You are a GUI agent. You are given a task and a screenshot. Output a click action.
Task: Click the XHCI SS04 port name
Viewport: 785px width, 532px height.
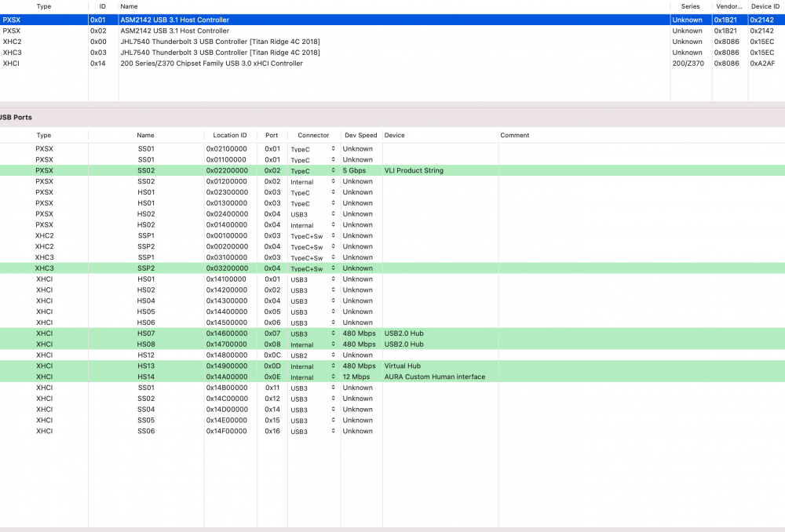pyautogui.click(x=146, y=410)
